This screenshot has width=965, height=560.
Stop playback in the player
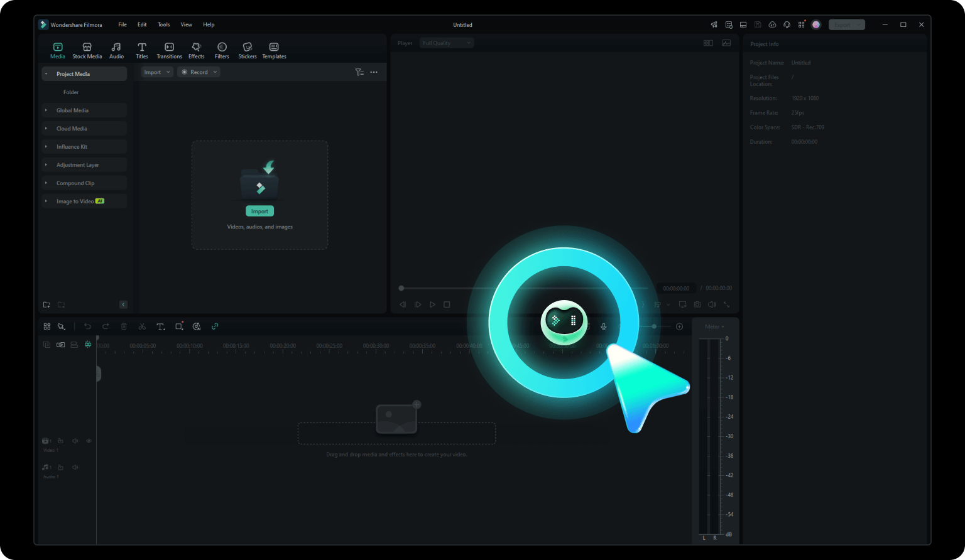point(447,304)
